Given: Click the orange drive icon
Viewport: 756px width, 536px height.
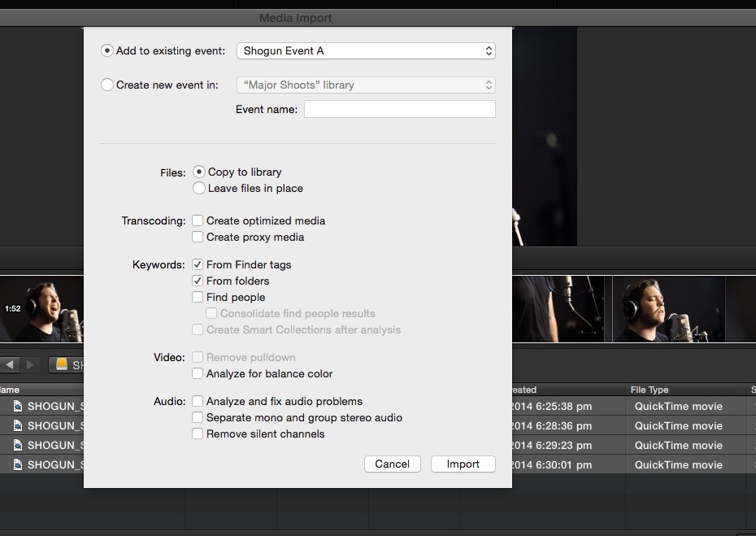Looking at the screenshot, I should click(x=62, y=365).
